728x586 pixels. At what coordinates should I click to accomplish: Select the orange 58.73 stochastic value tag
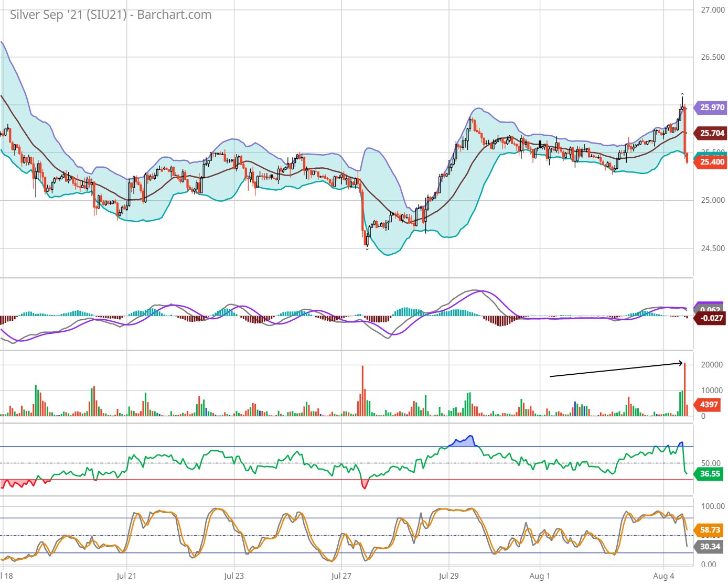tap(709, 530)
